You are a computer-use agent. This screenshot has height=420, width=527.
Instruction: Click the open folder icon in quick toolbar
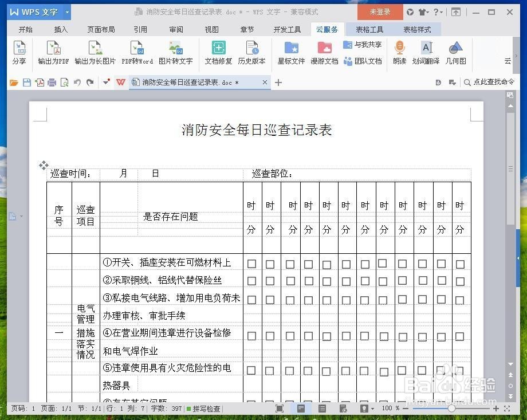pos(14,83)
